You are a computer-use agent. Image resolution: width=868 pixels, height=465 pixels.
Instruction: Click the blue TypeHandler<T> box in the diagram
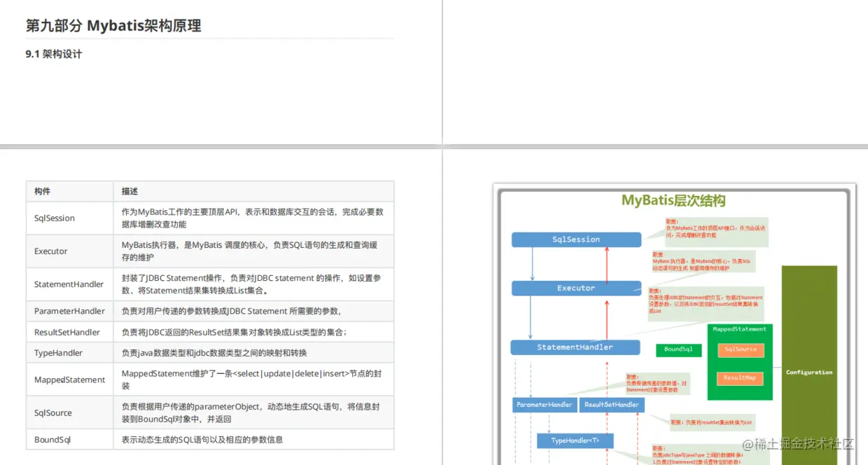[575, 440]
